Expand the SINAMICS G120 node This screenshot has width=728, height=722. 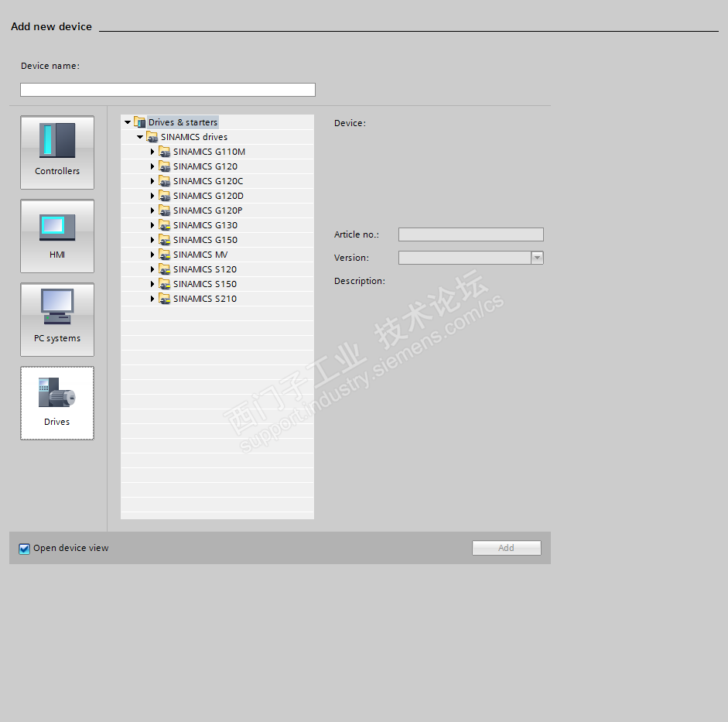pos(152,166)
